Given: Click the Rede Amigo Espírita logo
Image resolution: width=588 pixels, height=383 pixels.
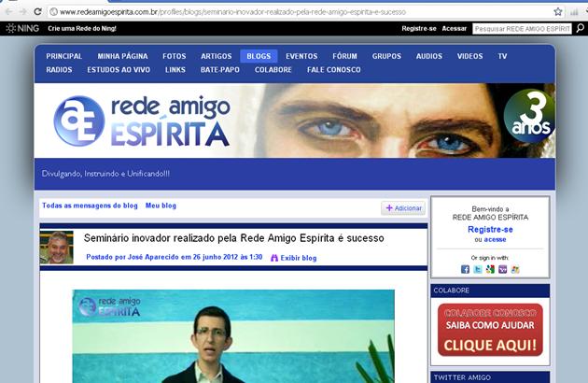Looking at the screenshot, I should click(141, 121).
